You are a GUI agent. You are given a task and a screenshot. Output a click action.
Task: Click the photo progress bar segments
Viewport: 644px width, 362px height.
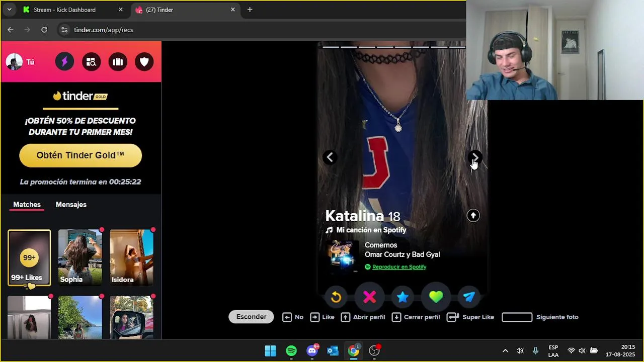[394, 47]
